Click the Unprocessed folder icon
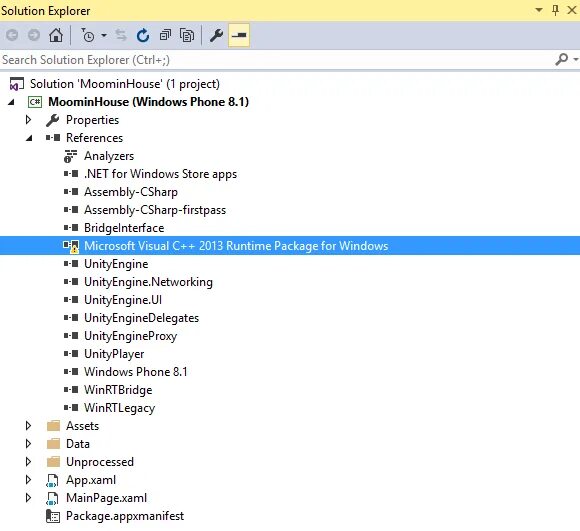This screenshot has height=531, width=580. pos(53,461)
